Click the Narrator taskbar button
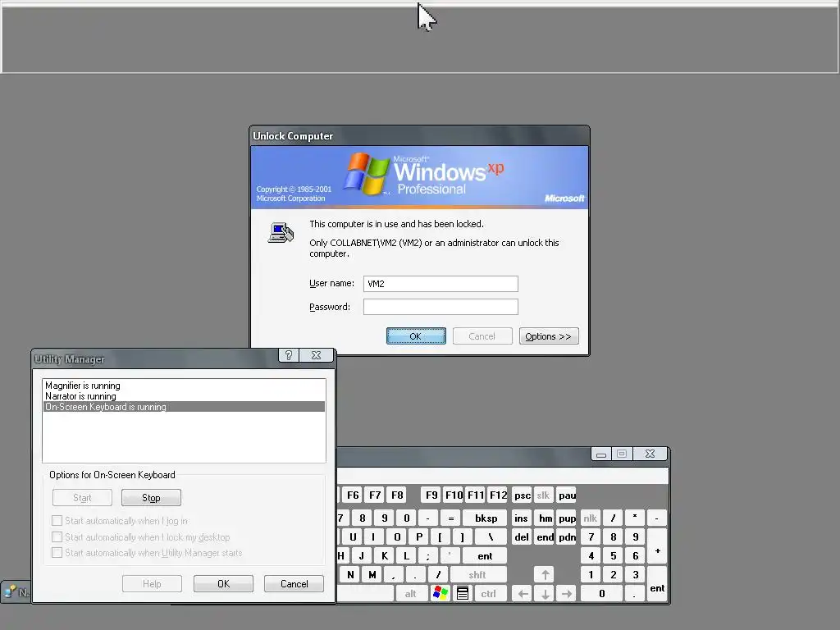 [16, 592]
